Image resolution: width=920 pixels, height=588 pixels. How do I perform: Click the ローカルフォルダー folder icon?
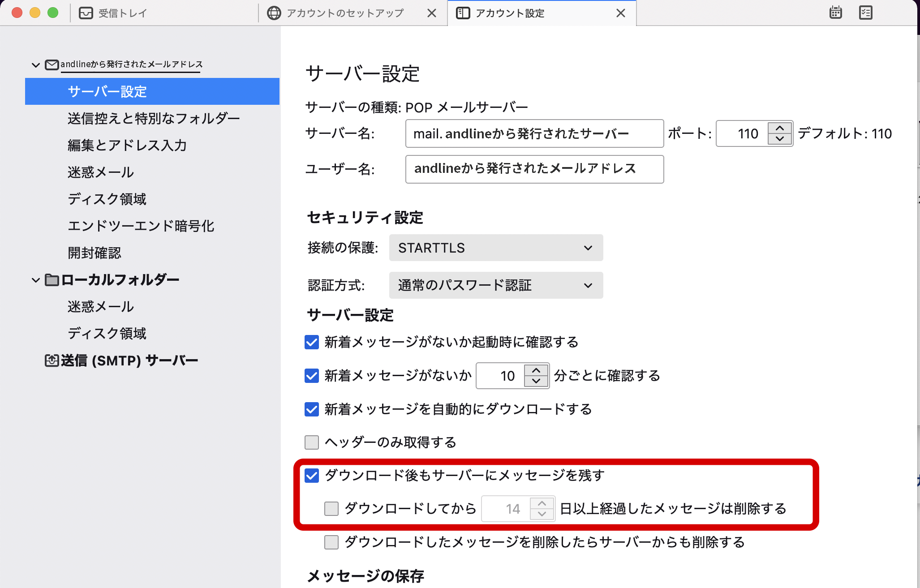click(52, 280)
